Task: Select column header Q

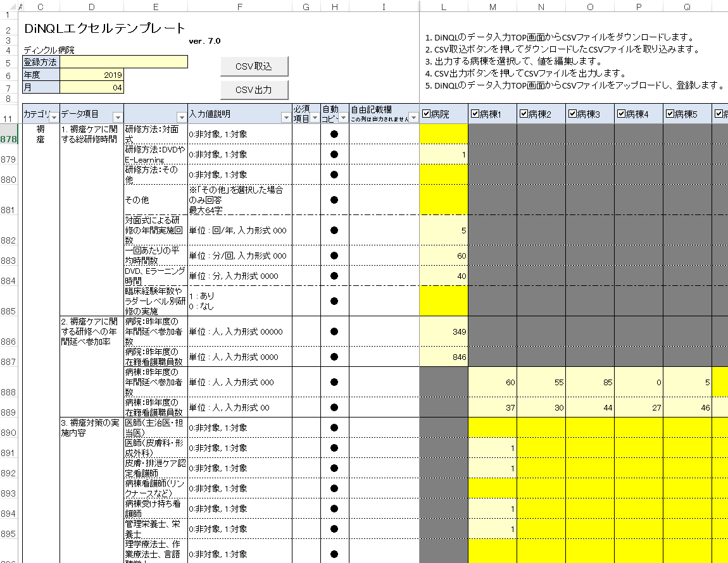Action: click(687, 6)
